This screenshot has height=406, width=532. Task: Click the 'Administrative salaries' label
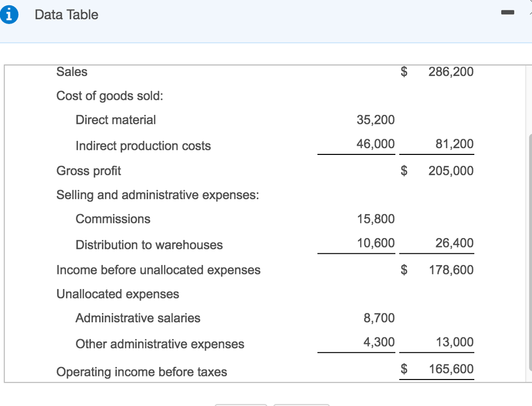[138, 318]
